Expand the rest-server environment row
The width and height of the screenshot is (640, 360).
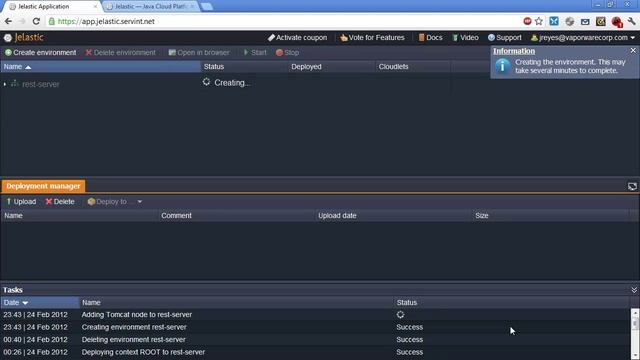(x=5, y=84)
